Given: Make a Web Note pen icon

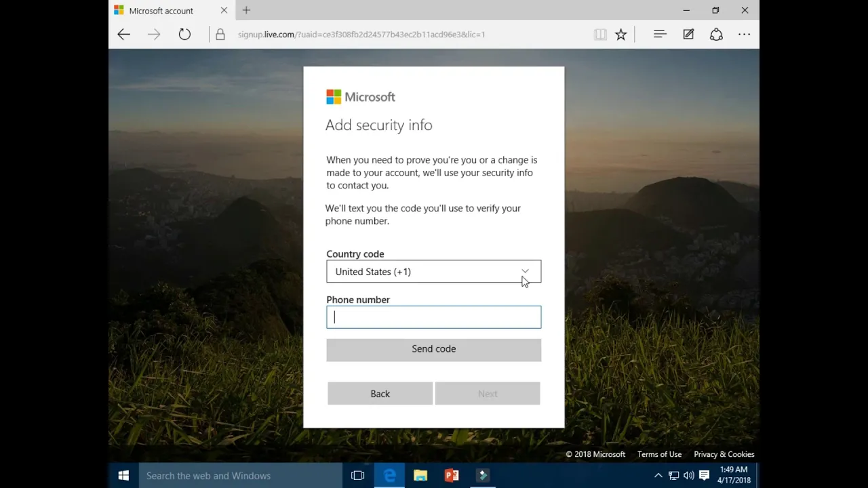Looking at the screenshot, I should (x=688, y=35).
